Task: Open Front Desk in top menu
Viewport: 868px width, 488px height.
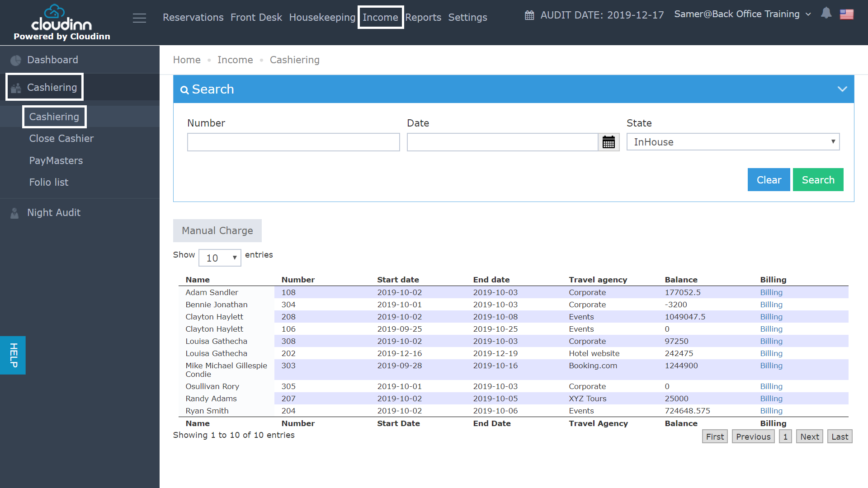Action: [x=256, y=17]
